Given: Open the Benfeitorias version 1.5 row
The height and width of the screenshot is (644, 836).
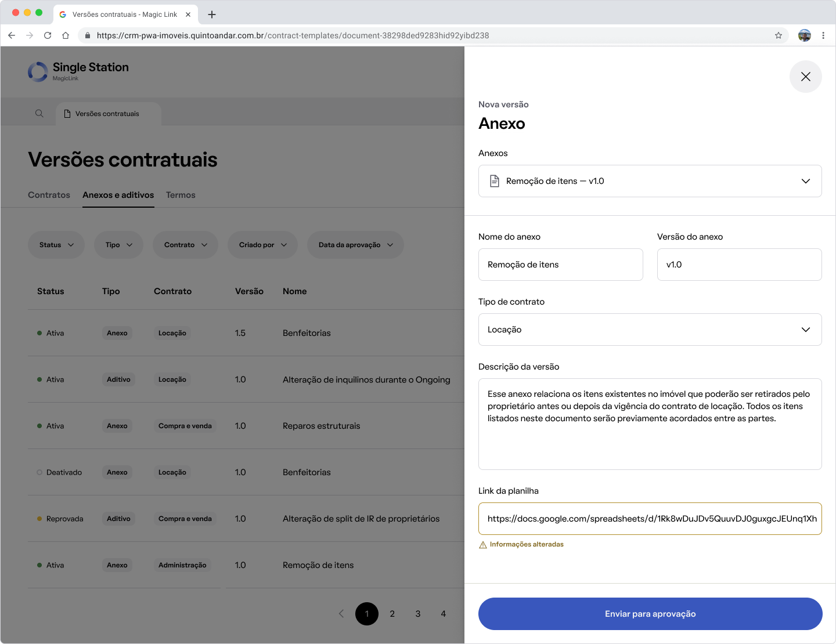Looking at the screenshot, I should coord(246,333).
